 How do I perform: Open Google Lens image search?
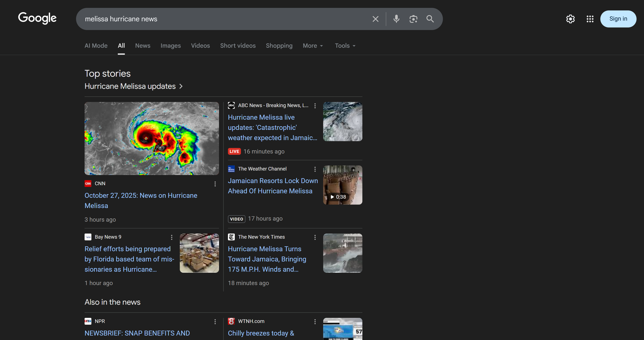tap(413, 19)
